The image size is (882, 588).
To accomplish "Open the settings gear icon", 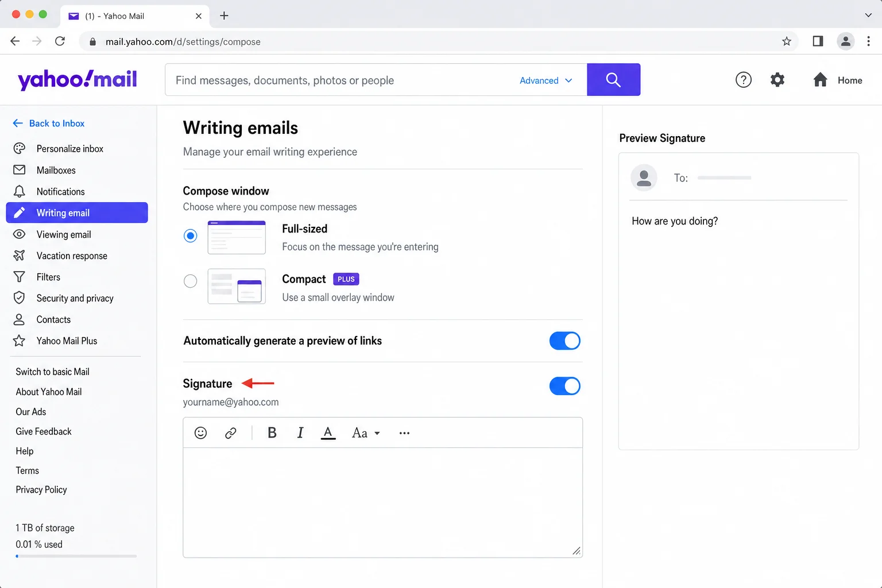I will [x=777, y=80].
